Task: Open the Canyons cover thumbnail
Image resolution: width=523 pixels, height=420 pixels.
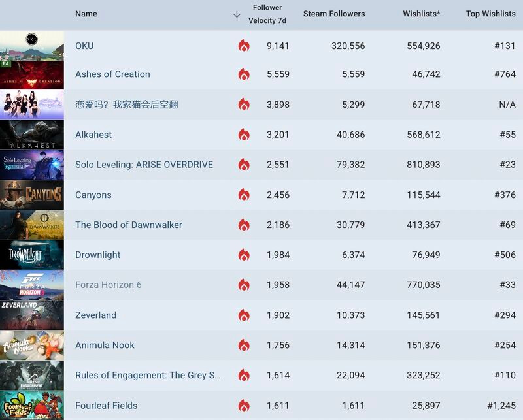Action: point(31,195)
